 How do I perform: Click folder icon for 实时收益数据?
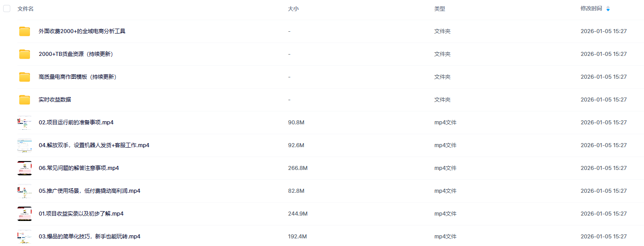tap(25, 100)
